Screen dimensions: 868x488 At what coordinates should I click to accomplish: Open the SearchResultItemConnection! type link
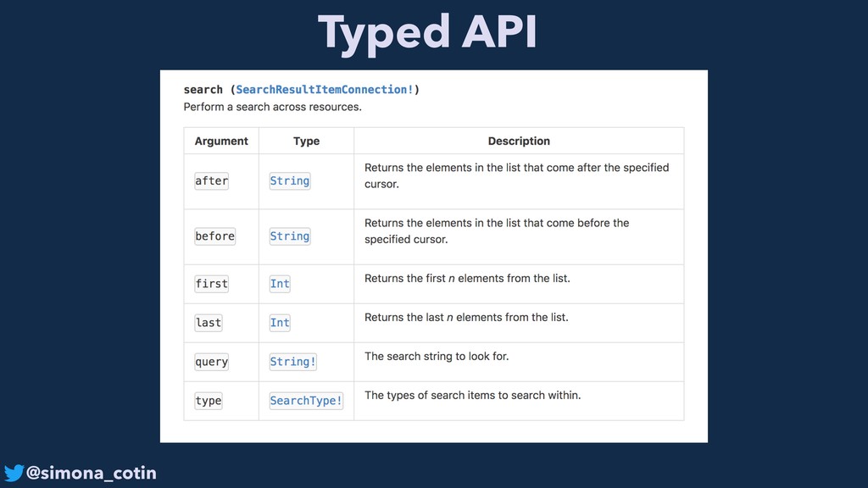point(325,90)
